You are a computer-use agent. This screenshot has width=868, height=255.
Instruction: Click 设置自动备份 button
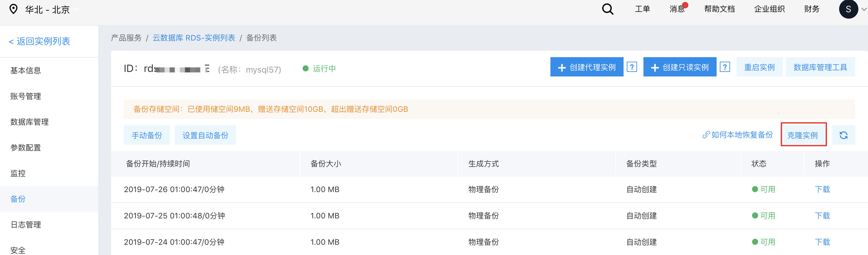[x=205, y=135]
